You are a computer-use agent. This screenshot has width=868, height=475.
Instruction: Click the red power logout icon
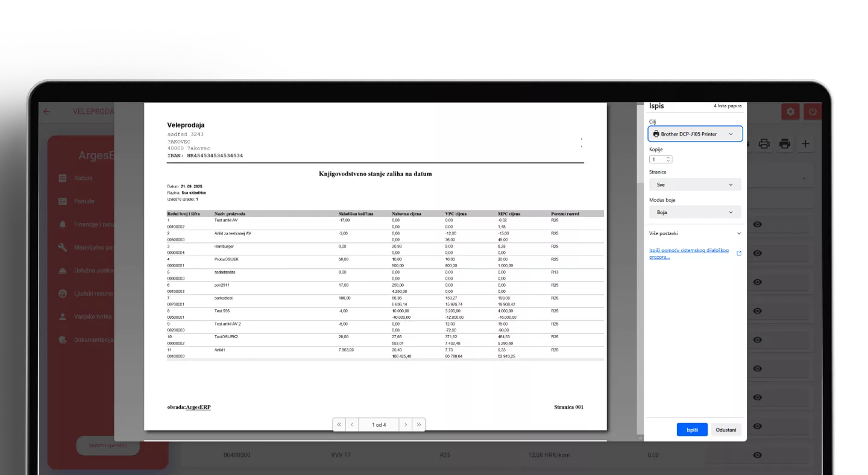click(x=813, y=112)
